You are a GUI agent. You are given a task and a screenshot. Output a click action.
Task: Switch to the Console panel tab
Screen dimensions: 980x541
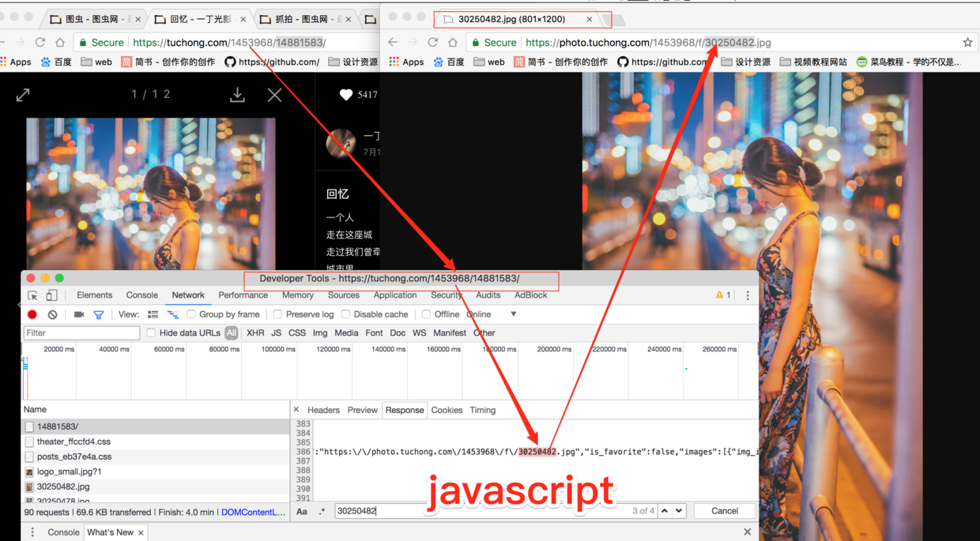142,295
